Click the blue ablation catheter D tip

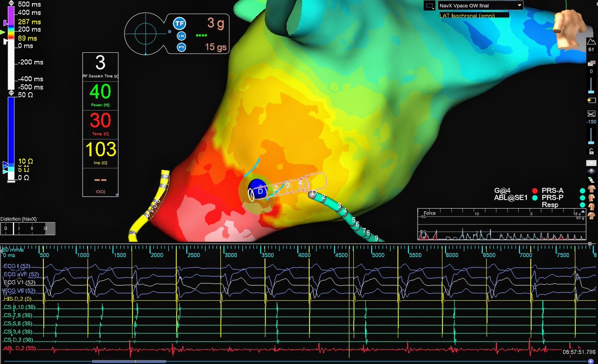click(259, 190)
